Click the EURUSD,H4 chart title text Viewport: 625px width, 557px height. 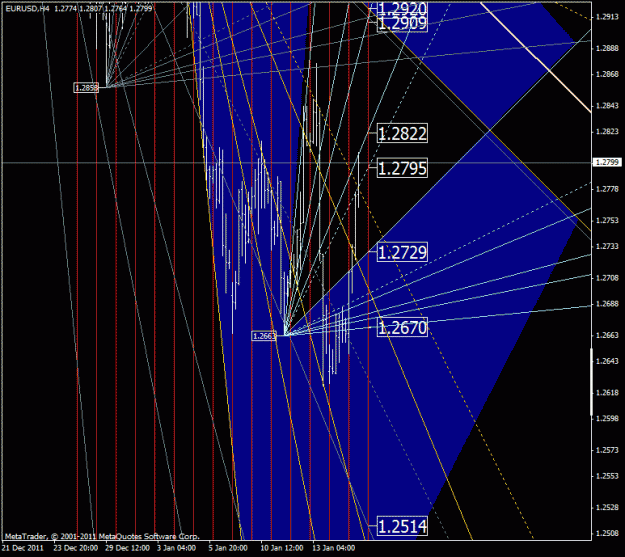[x=27, y=8]
